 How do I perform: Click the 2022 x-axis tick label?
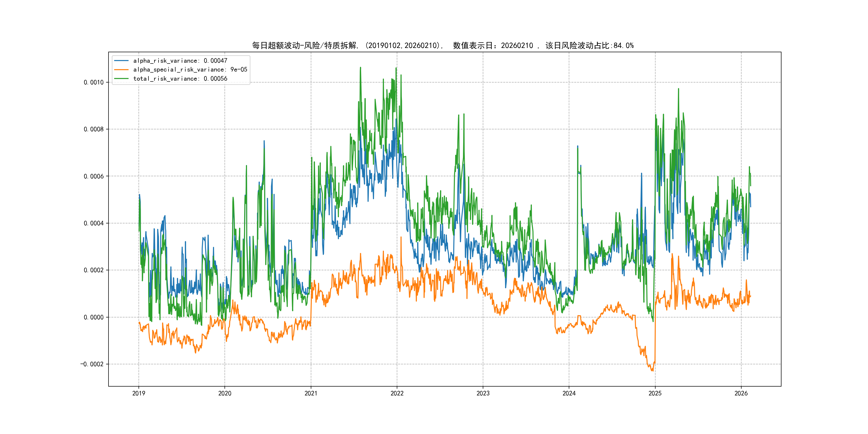coord(397,393)
